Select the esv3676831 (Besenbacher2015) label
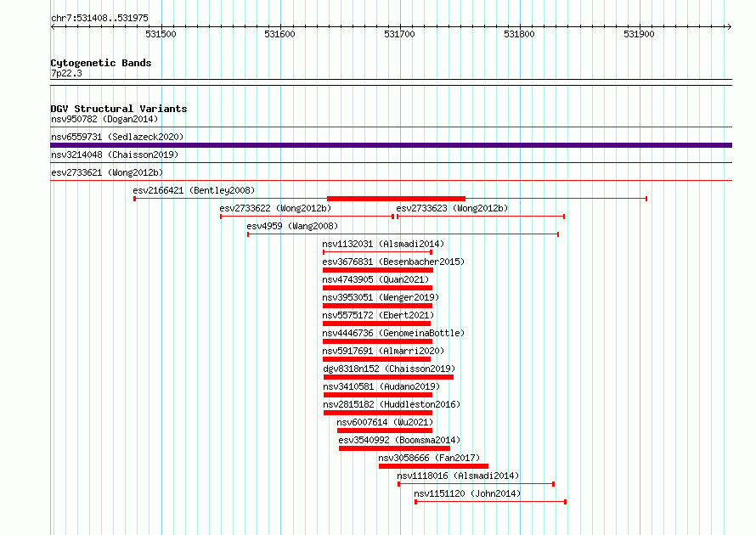 [393, 262]
